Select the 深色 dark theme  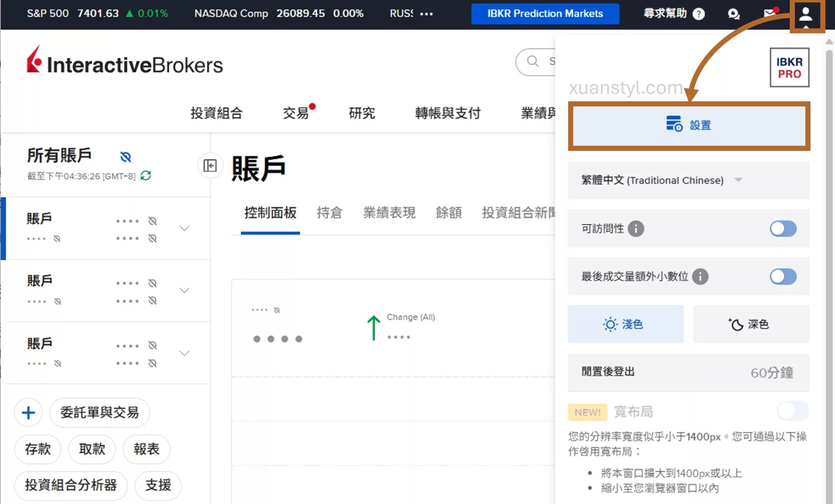(751, 324)
